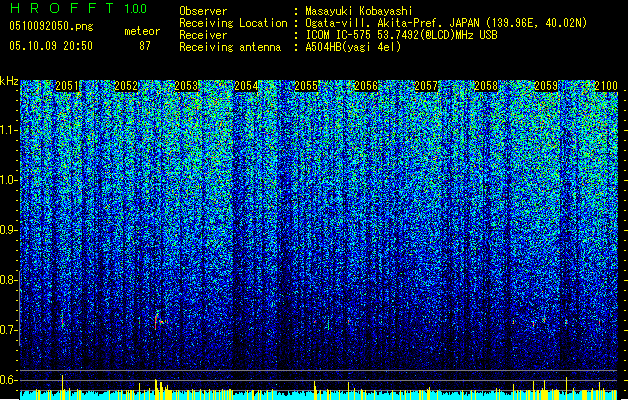Click the meteor count value 87

(x=145, y=46)
